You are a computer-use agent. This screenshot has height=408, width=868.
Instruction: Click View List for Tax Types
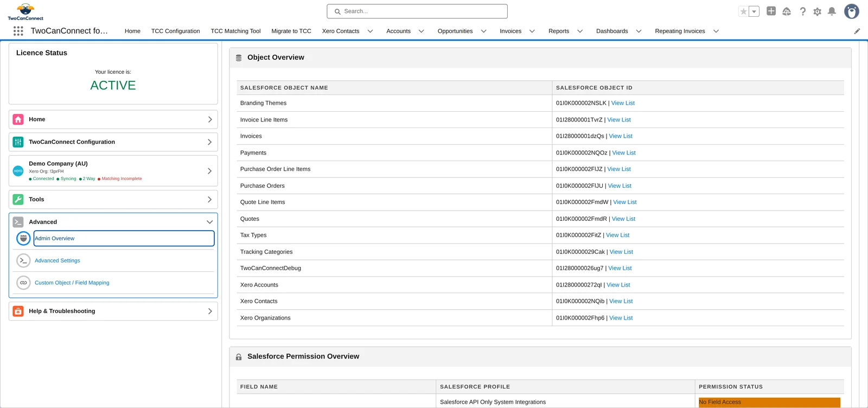[x=618, y=235]
